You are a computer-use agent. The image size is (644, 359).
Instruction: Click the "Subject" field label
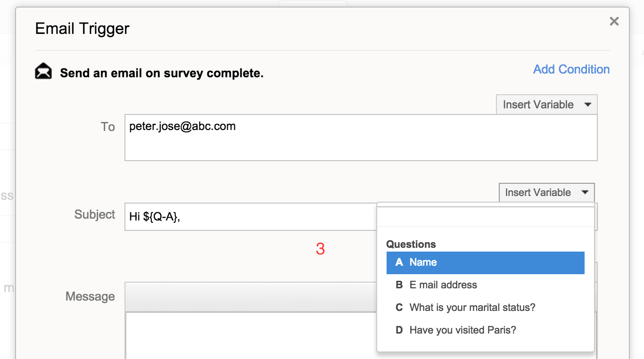pos(95,214)
